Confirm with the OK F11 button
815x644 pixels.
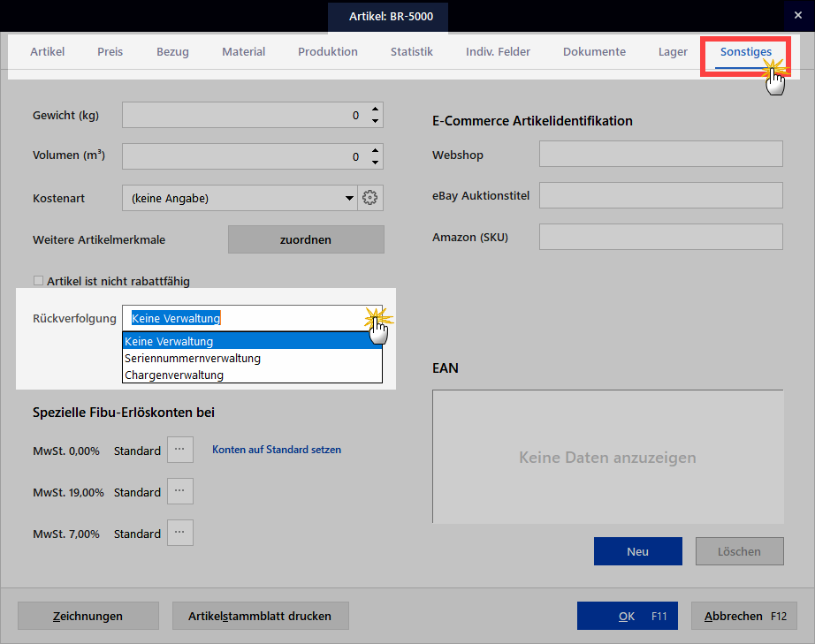(x=628, y=616)
